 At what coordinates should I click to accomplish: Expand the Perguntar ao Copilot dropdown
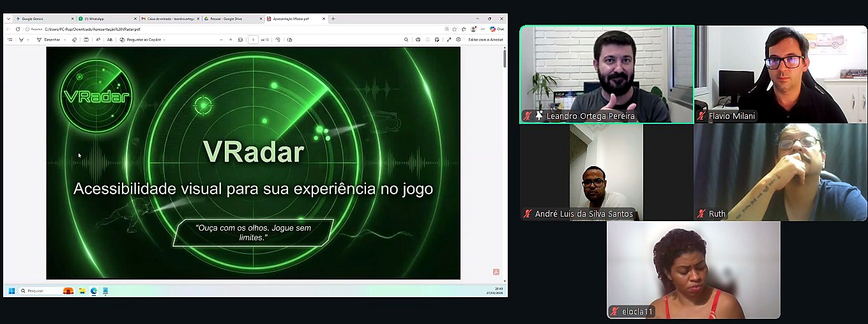[164, 40]
